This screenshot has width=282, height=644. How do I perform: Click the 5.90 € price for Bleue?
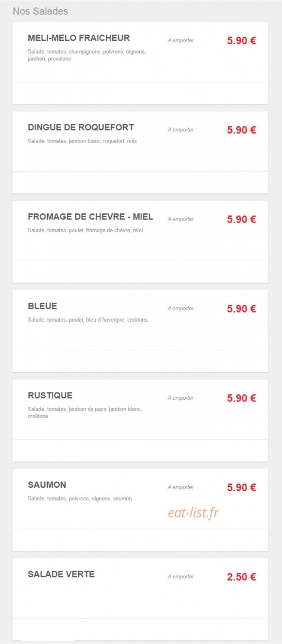pos(242,309)
